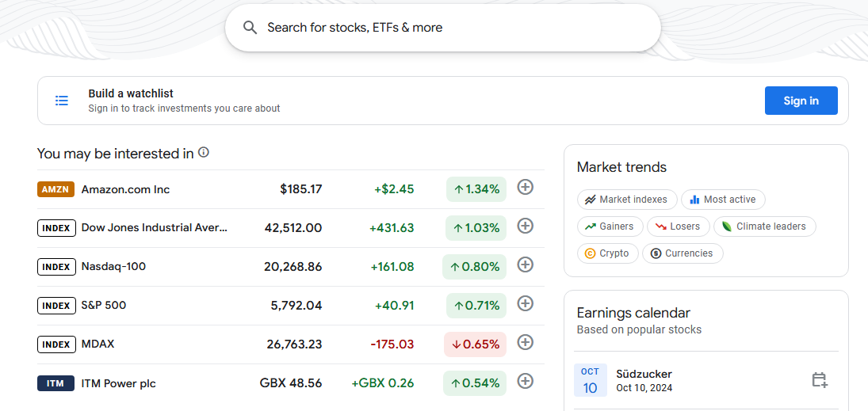Screen dimensions: 868x411
Task: Open the Amazon.com Inc stock row
Action: click(x=291, y=189)
